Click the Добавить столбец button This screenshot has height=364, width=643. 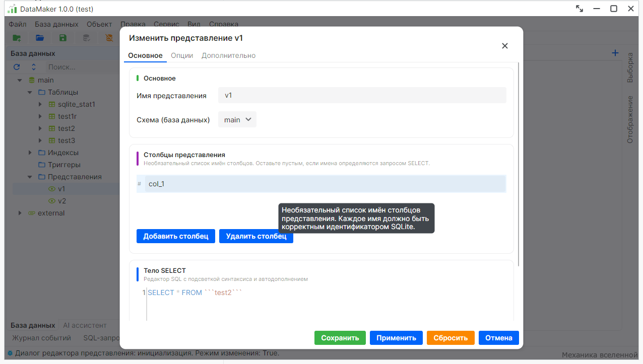pos(176,236)
